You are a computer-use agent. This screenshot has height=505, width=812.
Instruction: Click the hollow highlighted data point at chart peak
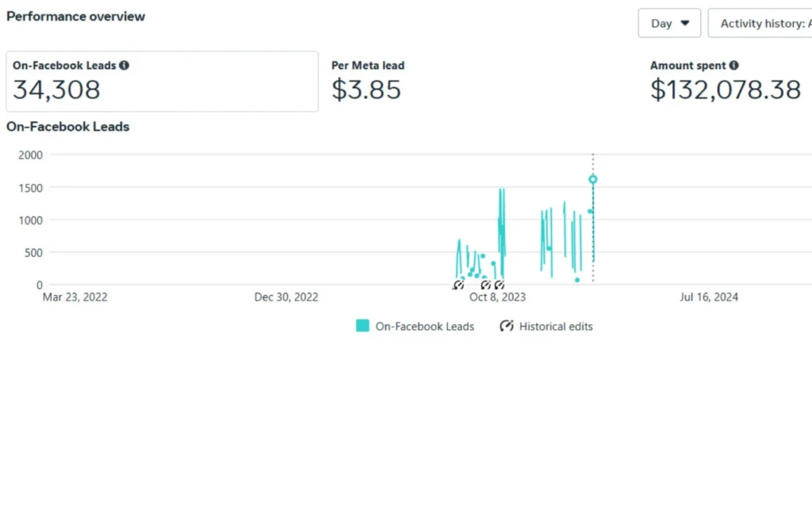tap(593, 179)
